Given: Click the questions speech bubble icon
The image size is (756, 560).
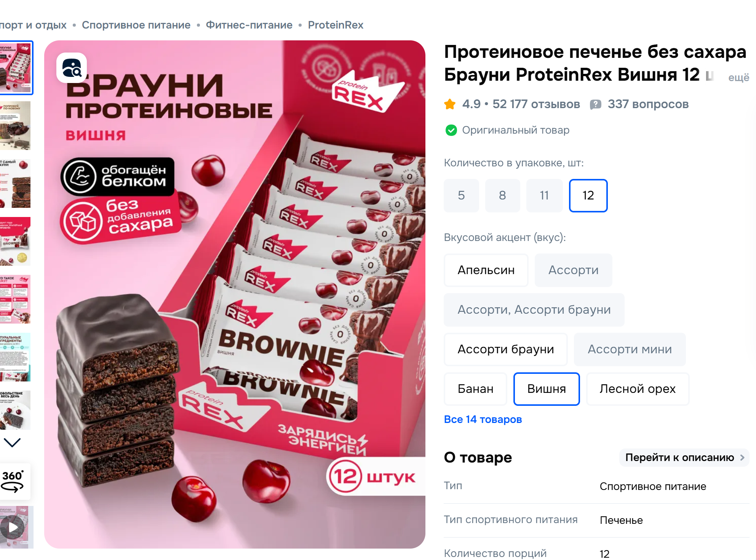Looking at the screenshot, I should point(595,104).
